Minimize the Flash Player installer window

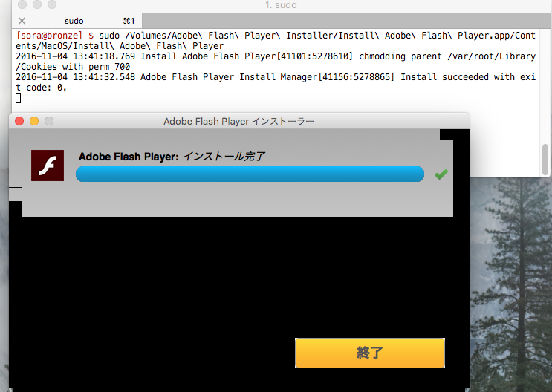(x=34, y=121)
